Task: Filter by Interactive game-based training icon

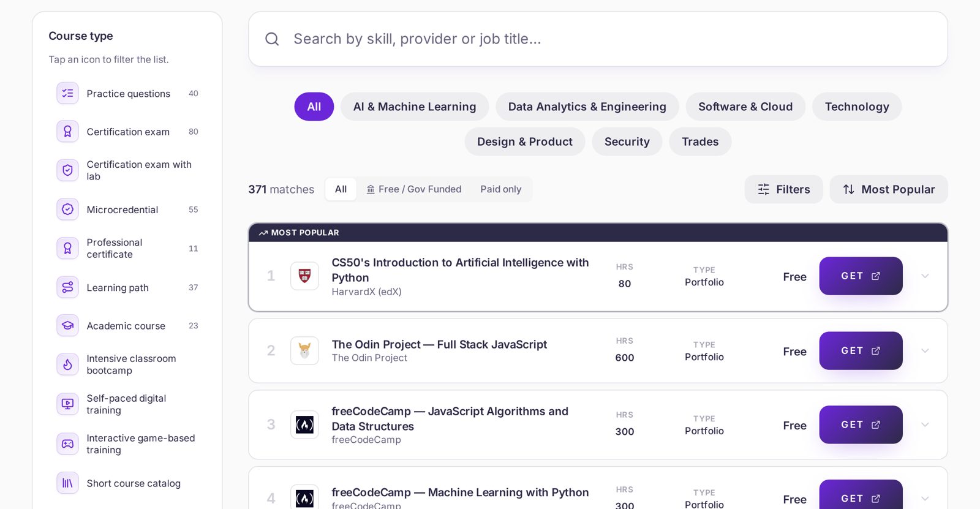Action: coord(67,444)
